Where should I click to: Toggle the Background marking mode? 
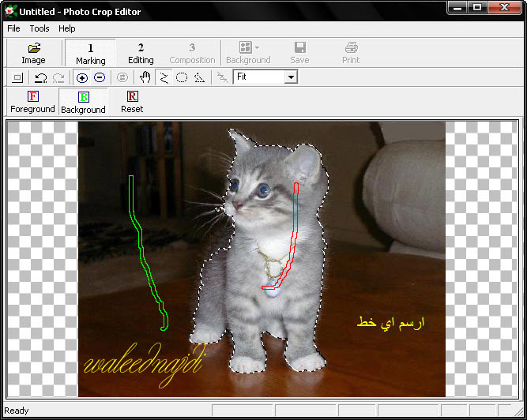(83, 102)
